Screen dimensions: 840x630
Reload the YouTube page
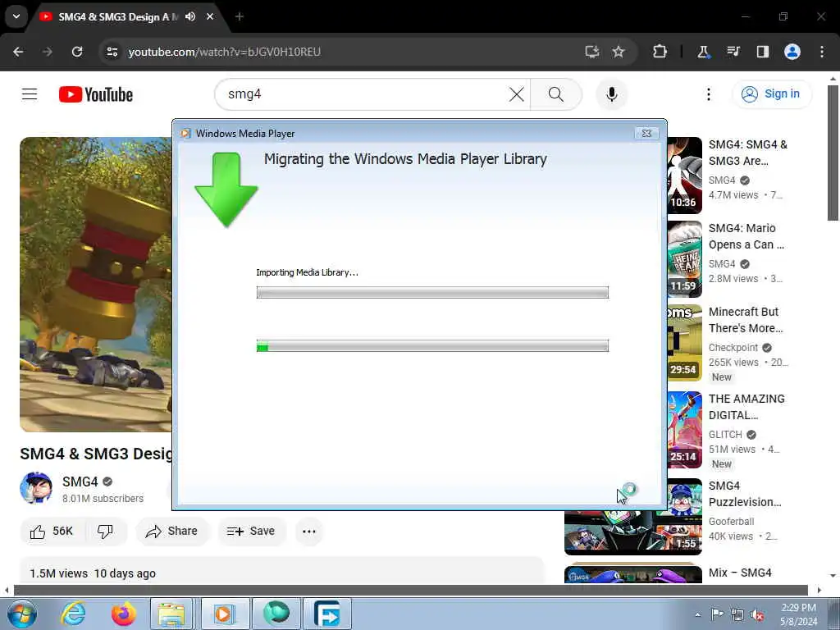pos(77,52)
